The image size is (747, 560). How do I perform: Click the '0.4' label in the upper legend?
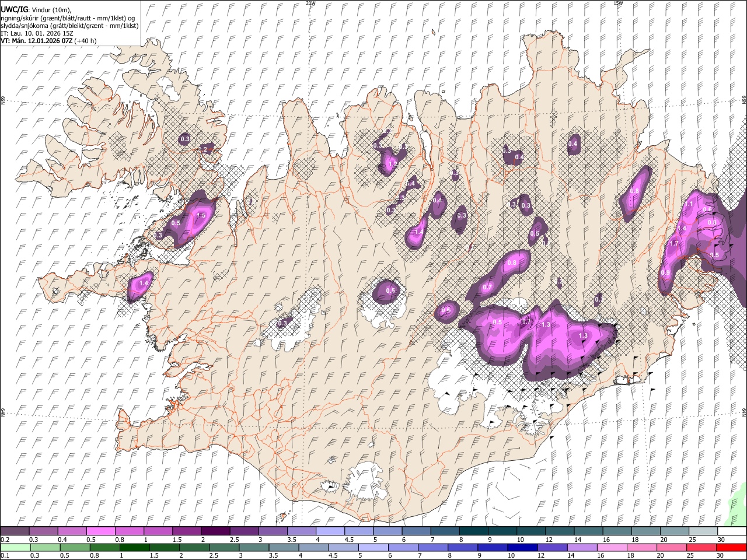(x=62, y=540)
